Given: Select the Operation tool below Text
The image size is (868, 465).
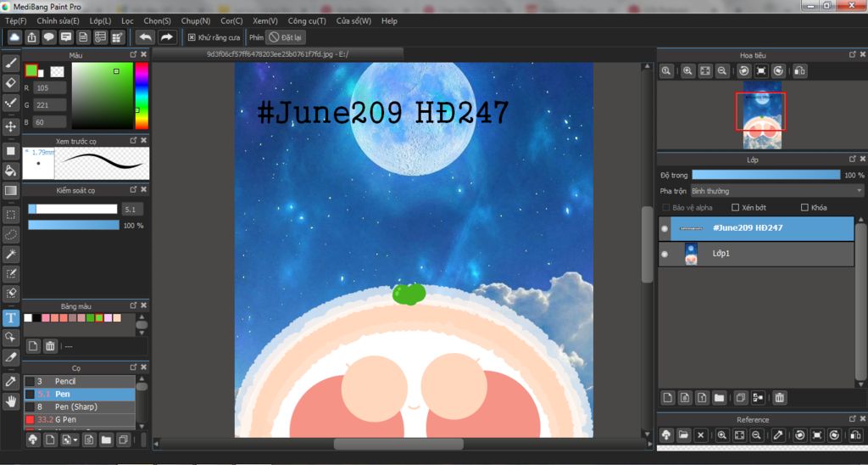Looking at the screenshot, I should (11, 337).
